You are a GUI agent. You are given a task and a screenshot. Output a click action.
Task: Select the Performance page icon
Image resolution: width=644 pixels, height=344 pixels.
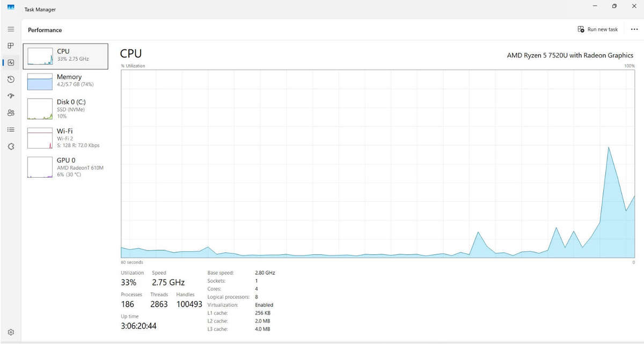(11, 62)
